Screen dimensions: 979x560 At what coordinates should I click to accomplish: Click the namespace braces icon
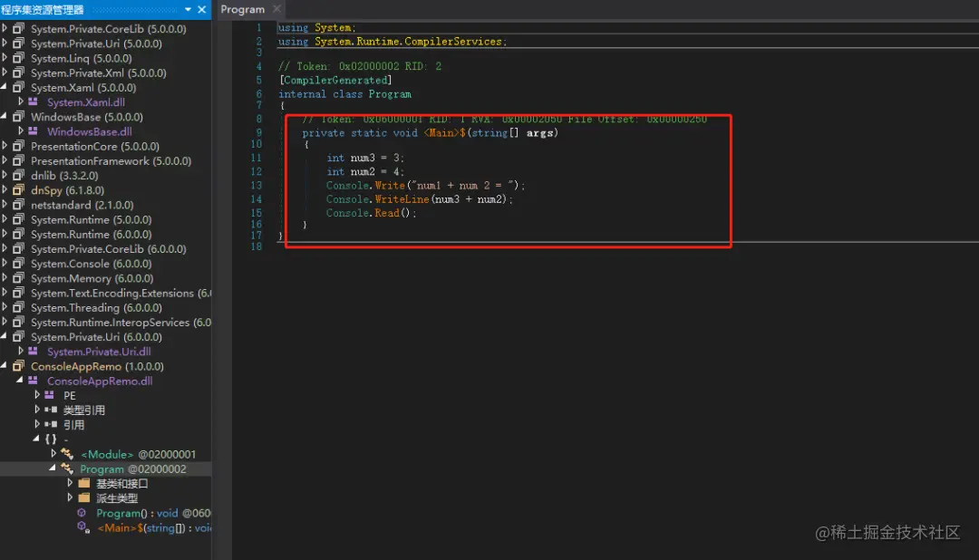[x=51, y=439]
